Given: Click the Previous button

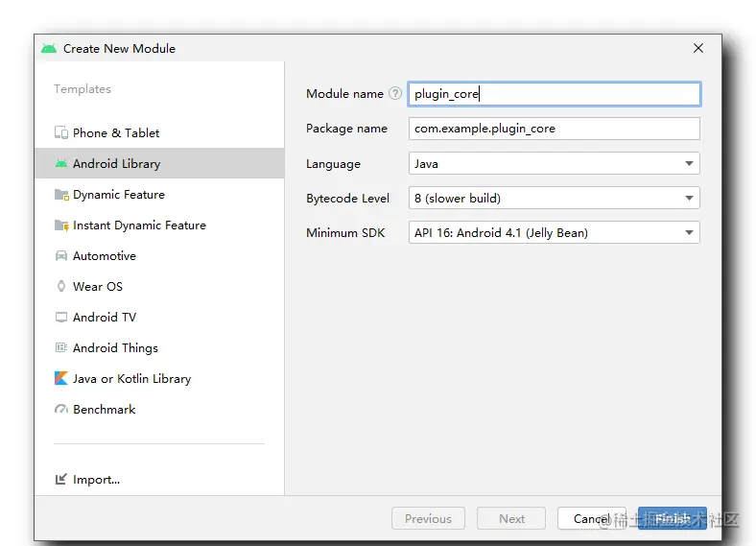Looking at the screenshot, I should point(428,518).
